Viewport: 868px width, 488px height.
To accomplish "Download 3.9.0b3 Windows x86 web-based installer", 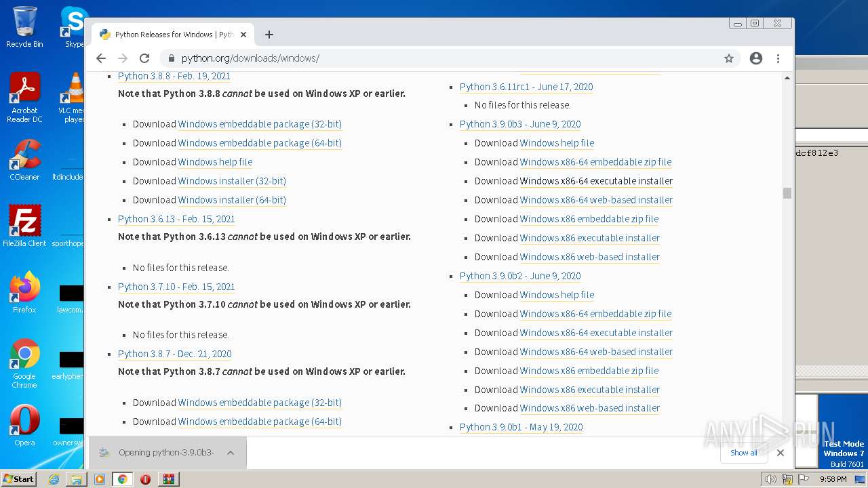I will [x=590, y=257].
